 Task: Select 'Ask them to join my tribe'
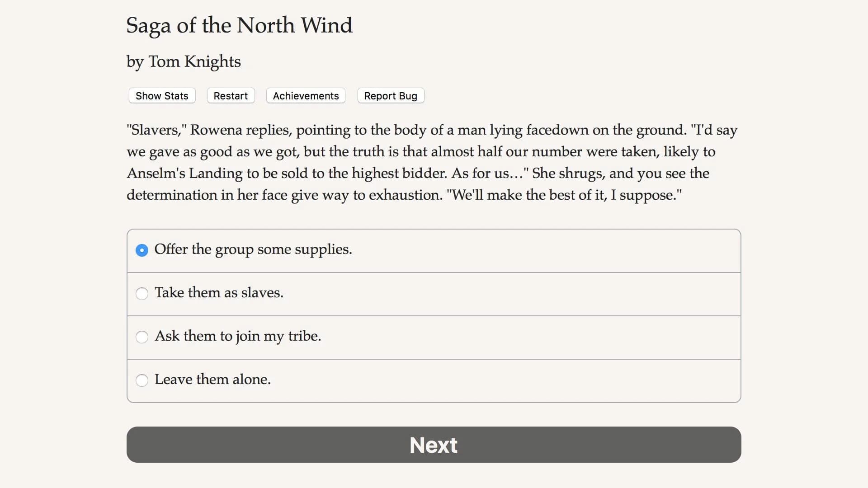coord(142,337)
